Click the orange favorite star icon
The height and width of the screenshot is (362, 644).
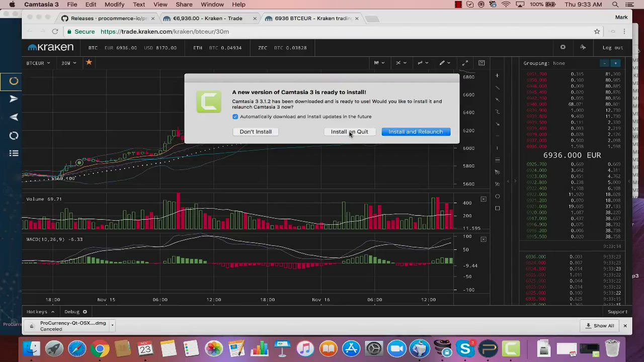click(x=89, y=62)
